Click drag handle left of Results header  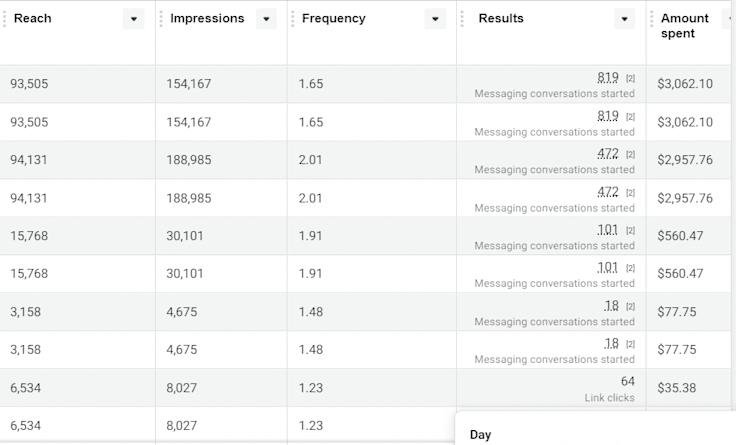pos(462,19)
